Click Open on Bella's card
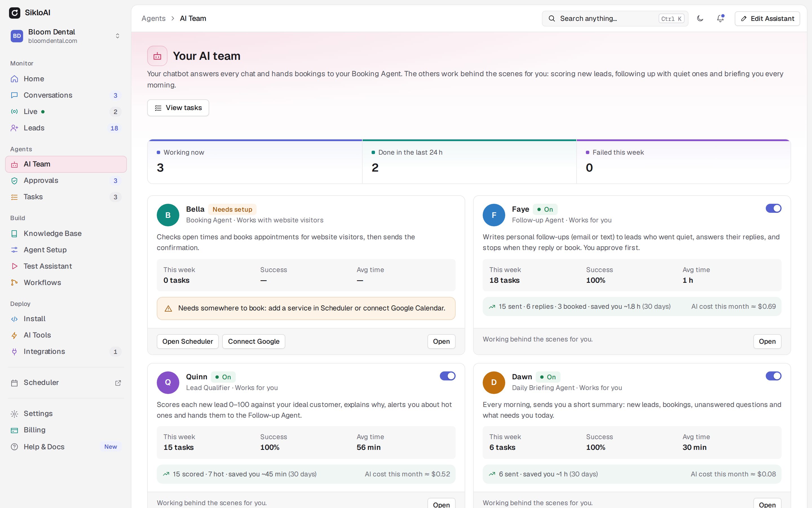 441,341
